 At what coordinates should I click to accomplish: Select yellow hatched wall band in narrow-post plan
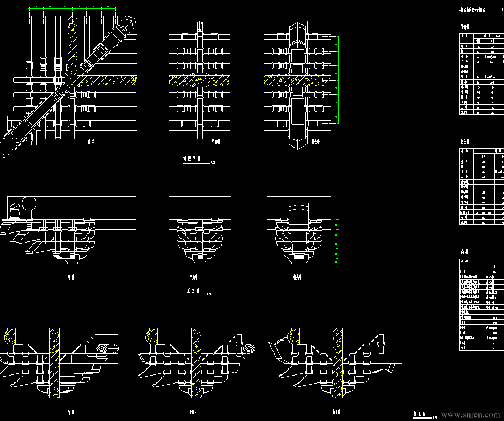[200, 80]
